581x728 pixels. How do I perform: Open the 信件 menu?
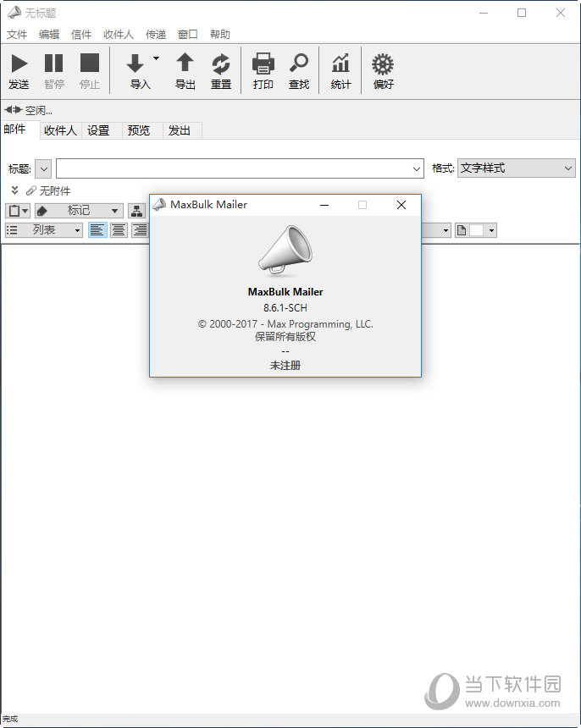click(81, 35)
